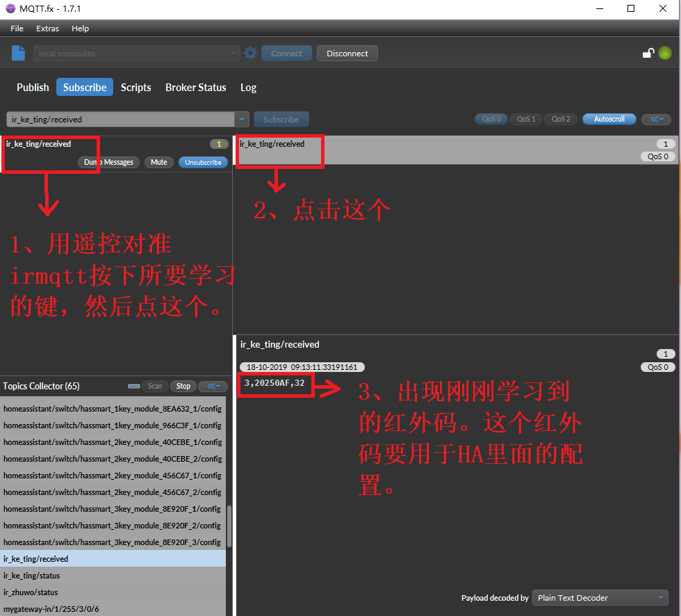This screenshot has height=616, width=681.
Task: Click QoS 0 badge in message detail pane
Action: point(657,367)
